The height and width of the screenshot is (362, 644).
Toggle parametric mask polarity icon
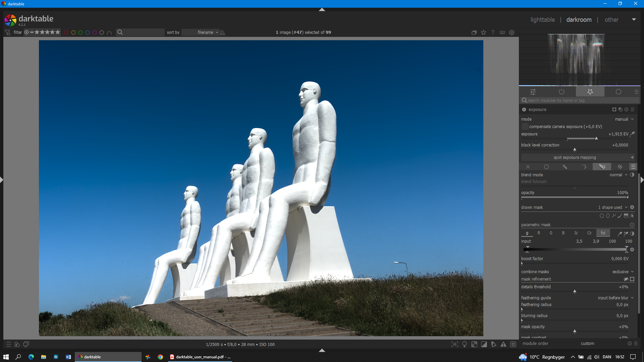point(632,234)
